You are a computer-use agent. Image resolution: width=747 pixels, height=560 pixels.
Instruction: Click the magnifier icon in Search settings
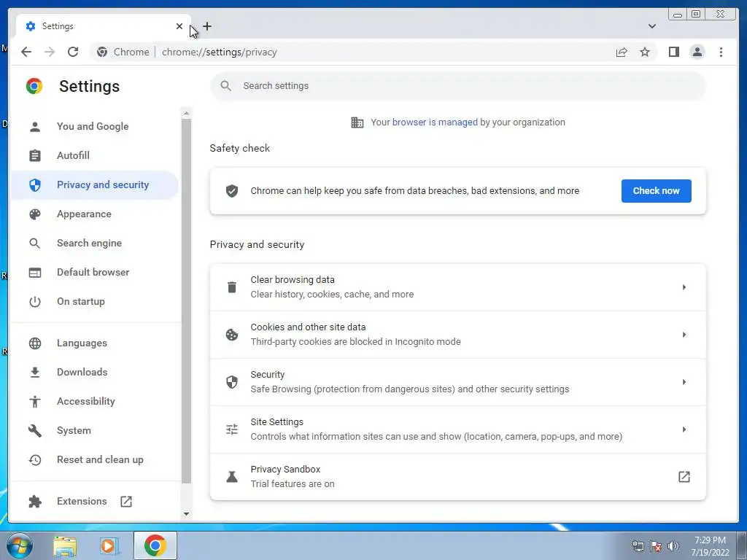tap(226, 86)
